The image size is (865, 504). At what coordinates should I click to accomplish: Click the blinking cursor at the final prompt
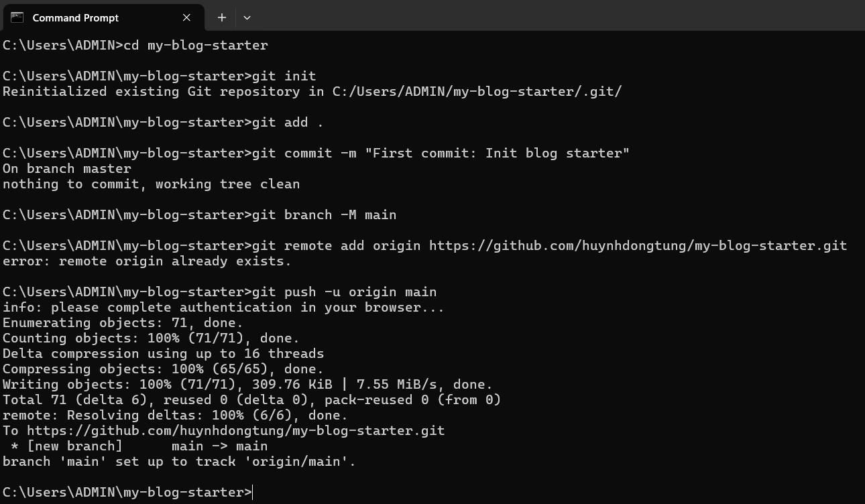(x=251, y=492)
